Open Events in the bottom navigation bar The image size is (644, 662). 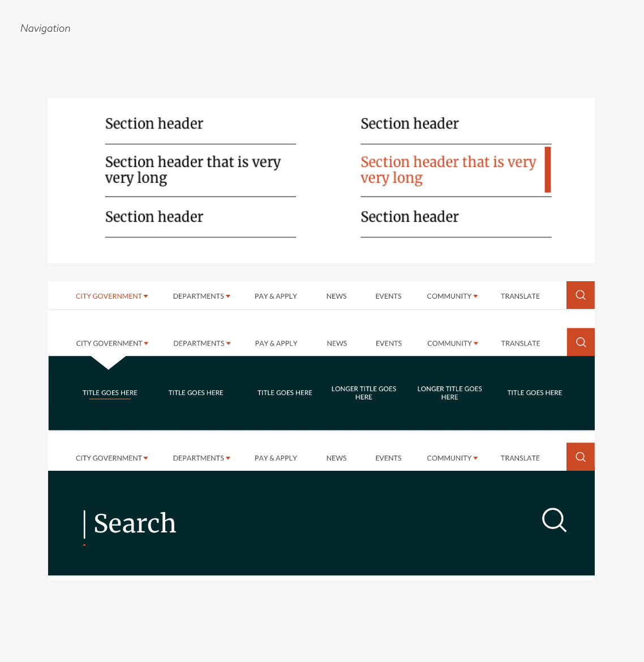(x=388, y=458)
